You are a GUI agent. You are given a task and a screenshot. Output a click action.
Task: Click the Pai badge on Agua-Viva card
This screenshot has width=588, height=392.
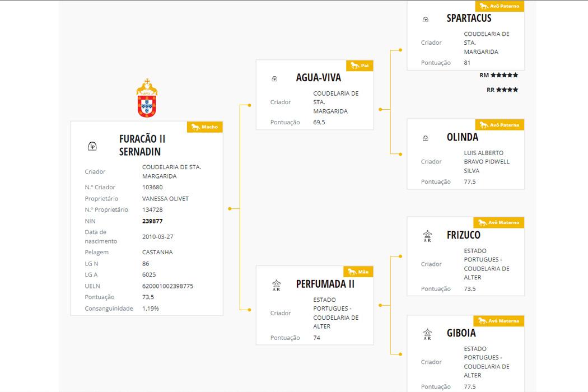tap(360, 66)
